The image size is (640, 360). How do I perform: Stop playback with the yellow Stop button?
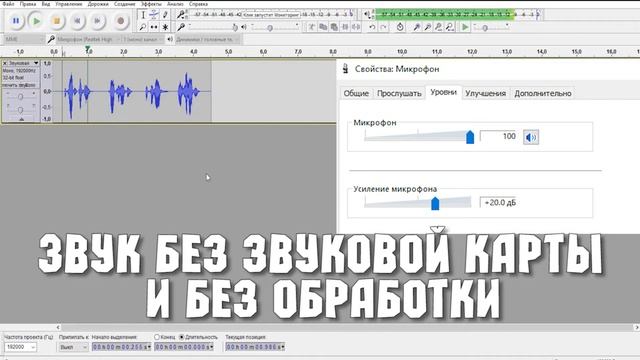tap(57, 21)
